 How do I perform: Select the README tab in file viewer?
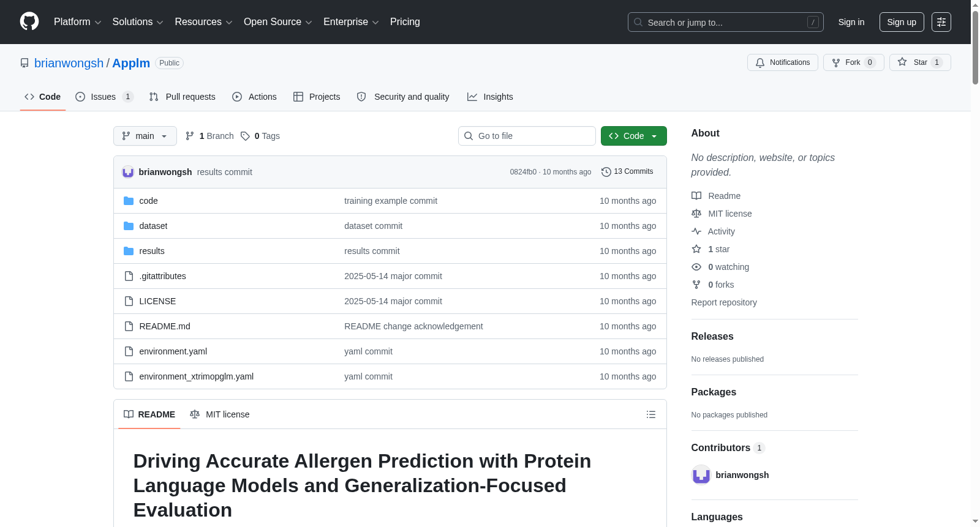coord(149,414)
